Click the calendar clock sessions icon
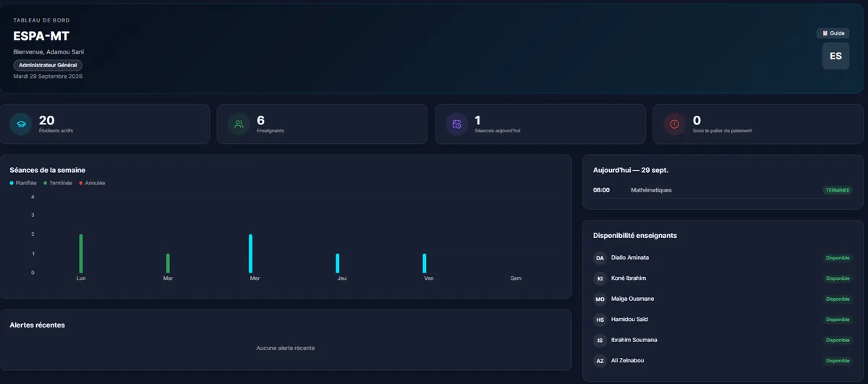The image size is (868, 384). tap(456, 124)
